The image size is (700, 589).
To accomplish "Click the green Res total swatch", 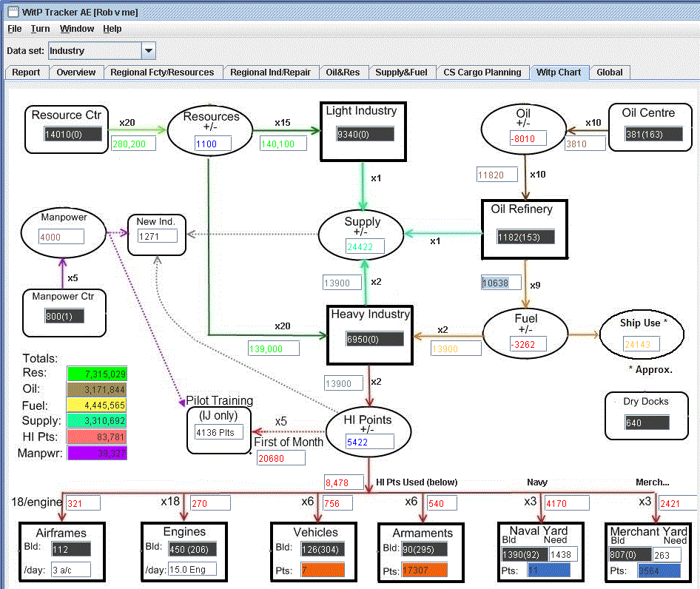I will [97, 374].
